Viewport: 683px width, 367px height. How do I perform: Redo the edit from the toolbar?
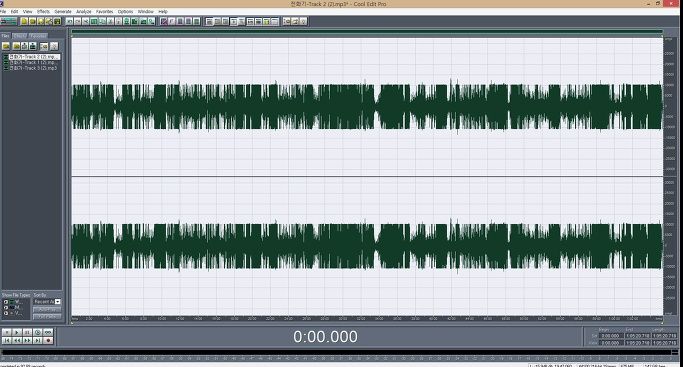(78, 21)
